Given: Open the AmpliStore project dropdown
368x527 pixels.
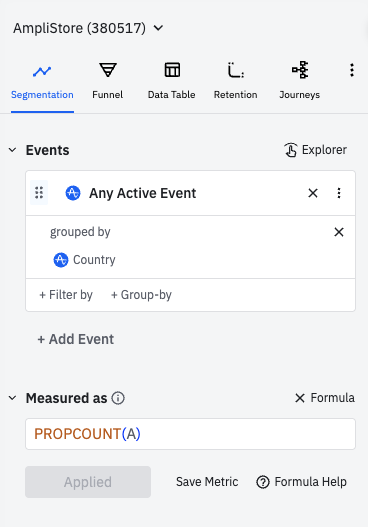Looking at the screenshot, I should coord(88,28).
